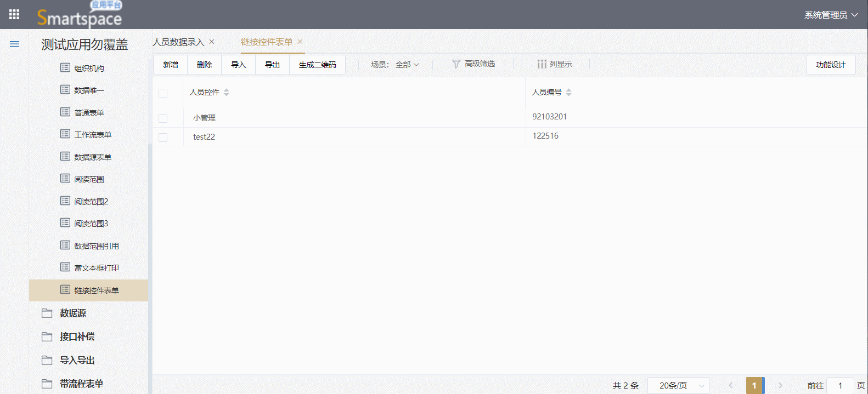Collapse sidebar with hamburger menu icon
868x394 pixels.
coord(14,44)
